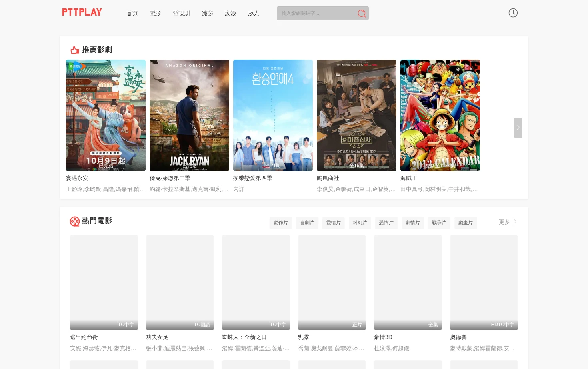The width and height of the screenshot is (588, 369).
Task: Open the 逃出絕命街 movie thumbnail
Action: tap(104, 283)
